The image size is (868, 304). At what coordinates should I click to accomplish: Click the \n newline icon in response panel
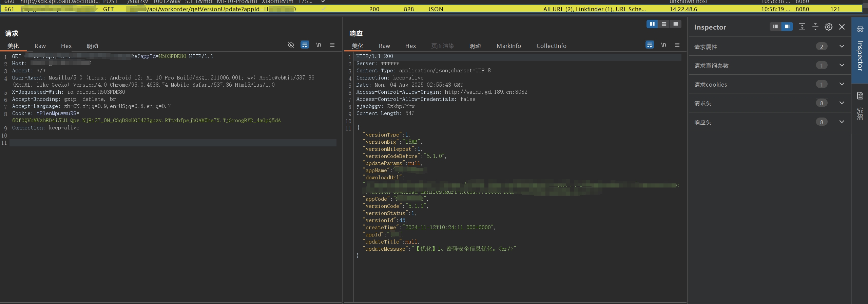point(663,45)
